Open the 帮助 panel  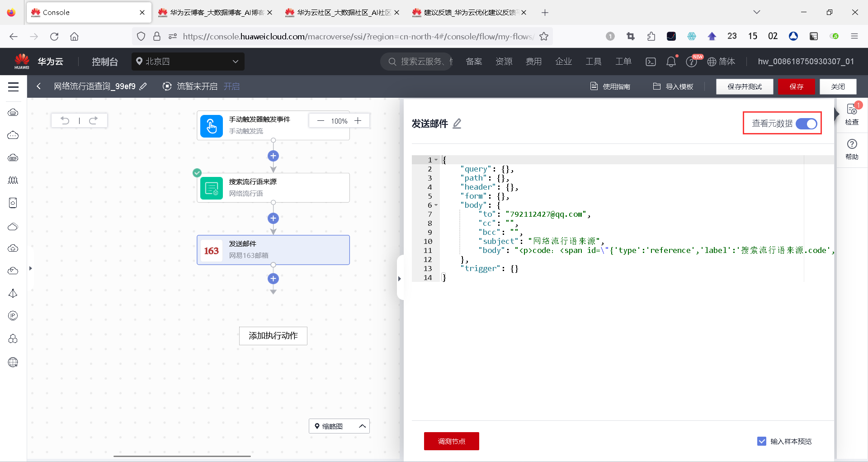(852, 149)
